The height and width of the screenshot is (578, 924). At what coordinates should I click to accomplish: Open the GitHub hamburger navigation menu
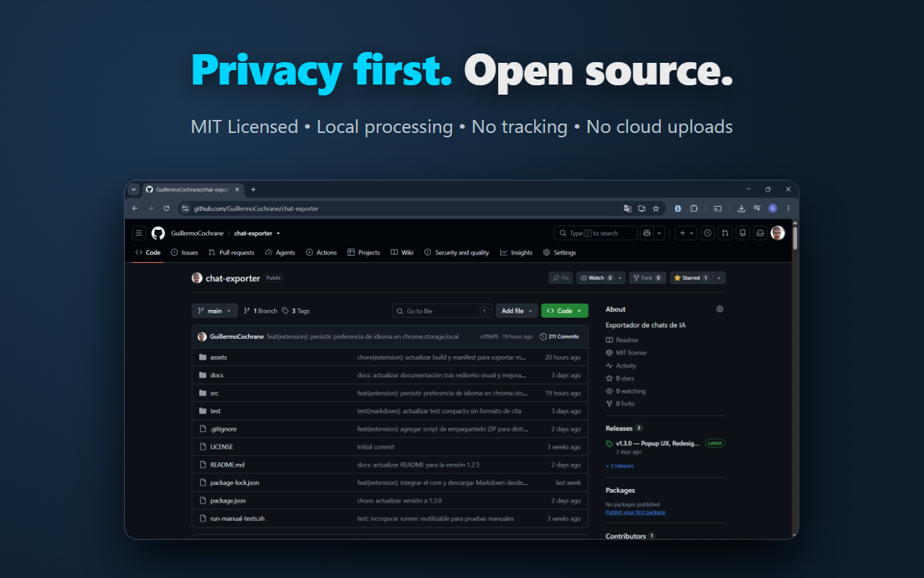pyautogui.click(x=139, y=233)
